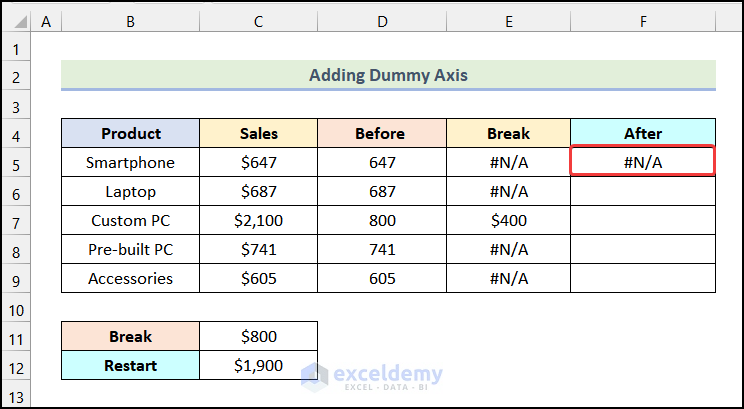
Task: Select the $400 Break cell
Action: pyautogui.click(x=508, y=220)
